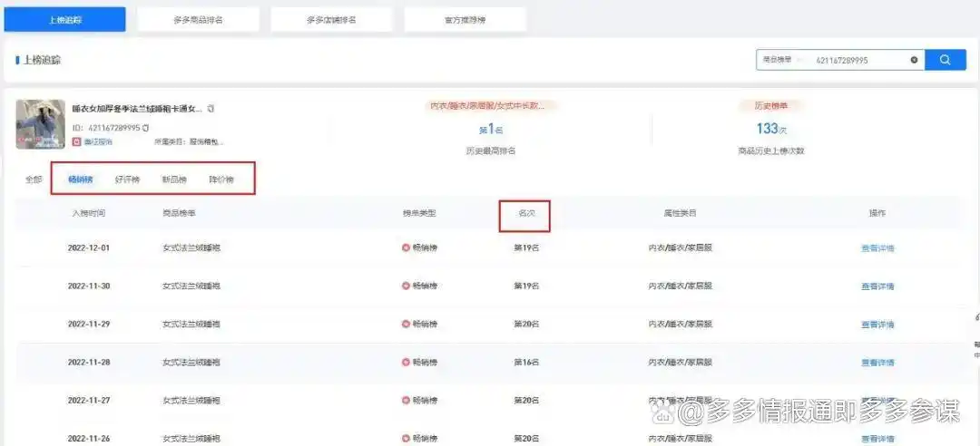Open the blue report link beside red icon
The width and height of the screenshot is (980, 446).
[x=99, y=141]
